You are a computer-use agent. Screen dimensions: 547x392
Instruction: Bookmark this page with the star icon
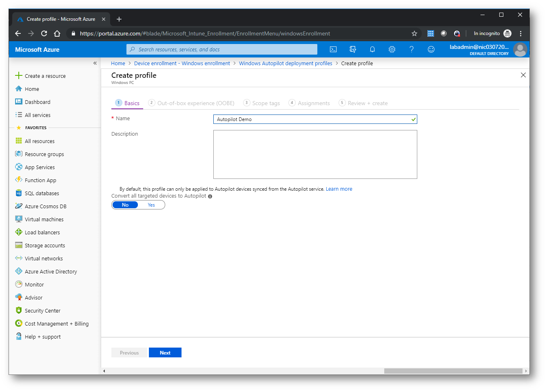point(414,33)
